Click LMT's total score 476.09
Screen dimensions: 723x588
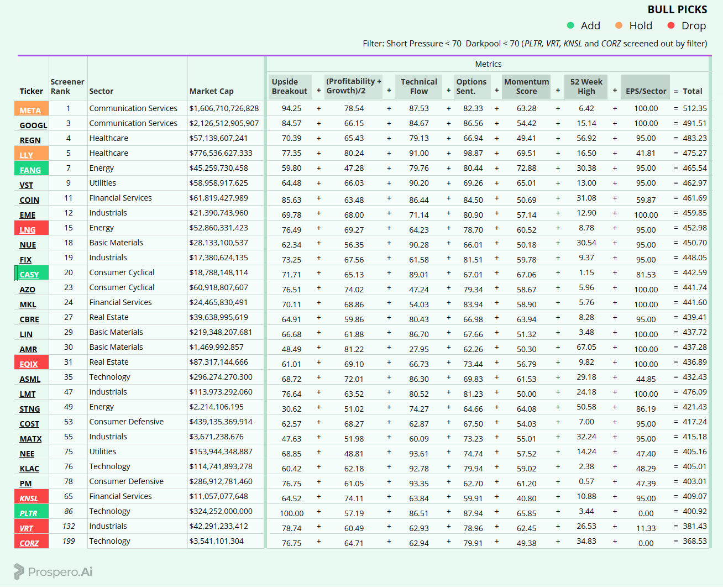tap(695, 392)
